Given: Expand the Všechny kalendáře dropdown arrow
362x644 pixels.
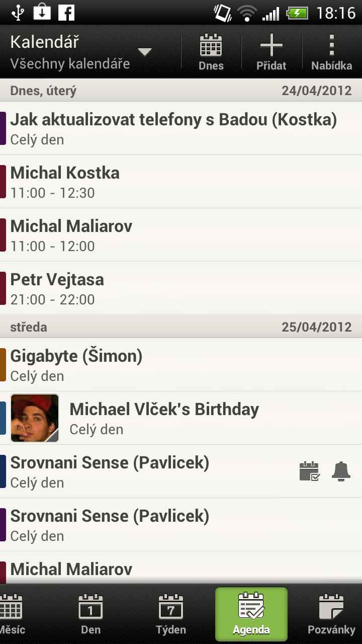Looking at the screenshot, I should [145, 52].
